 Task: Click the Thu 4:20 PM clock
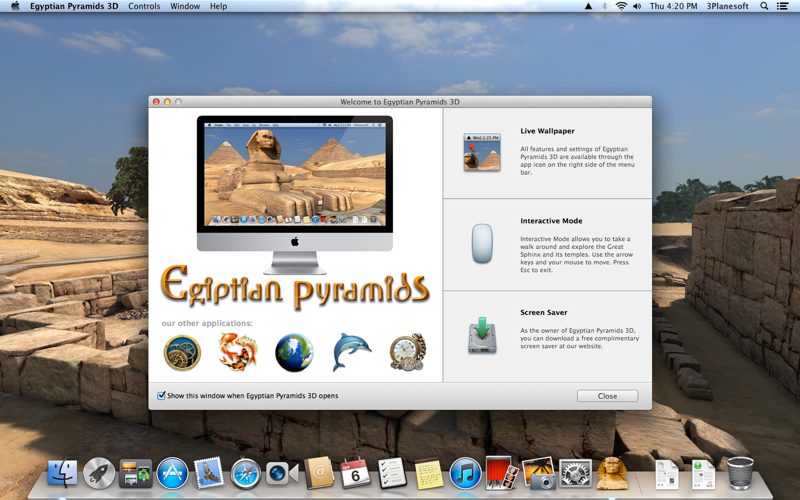tap(673, 6)
